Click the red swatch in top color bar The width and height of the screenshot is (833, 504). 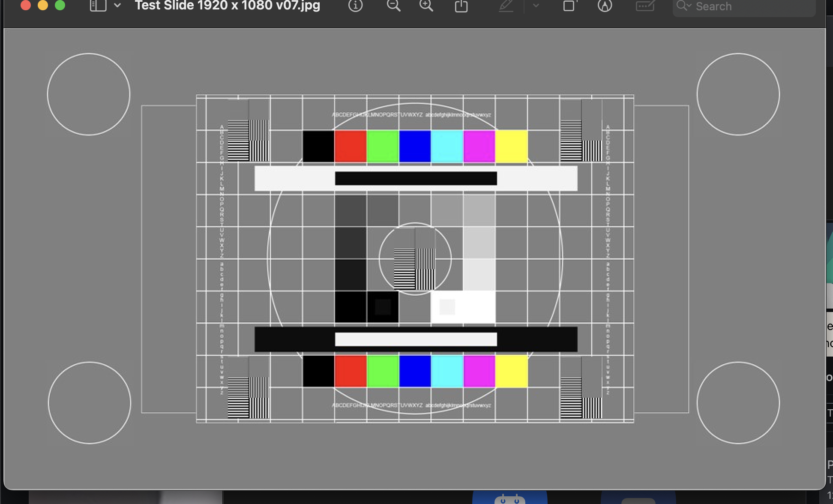pos(351,146)
